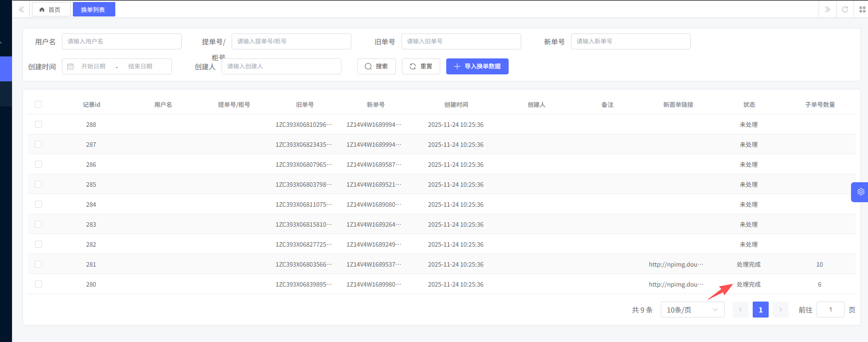Click the refresh page icon
This screenshot has height=342, width=868.
coord(845,9)
